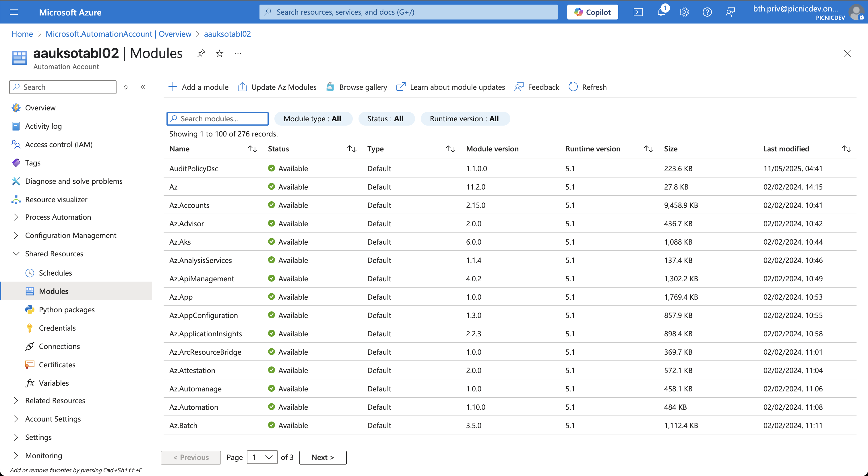
Task: Click the Copilot button
Action: (592, 12)
